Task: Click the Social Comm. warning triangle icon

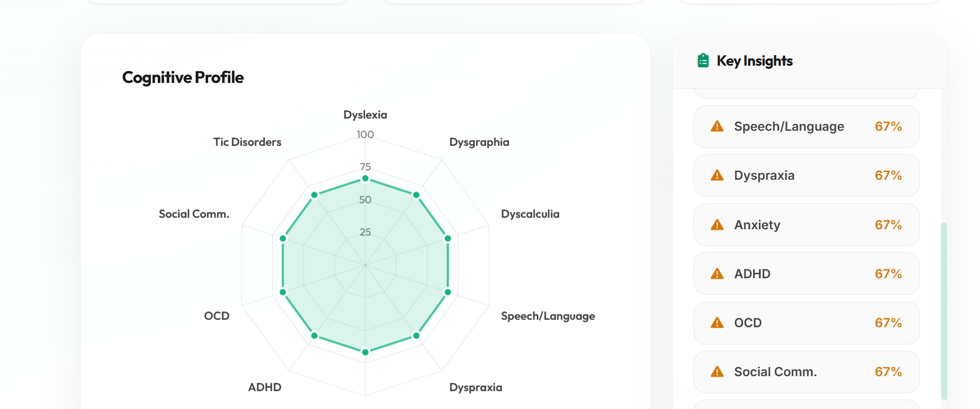Action: point(717,372)
